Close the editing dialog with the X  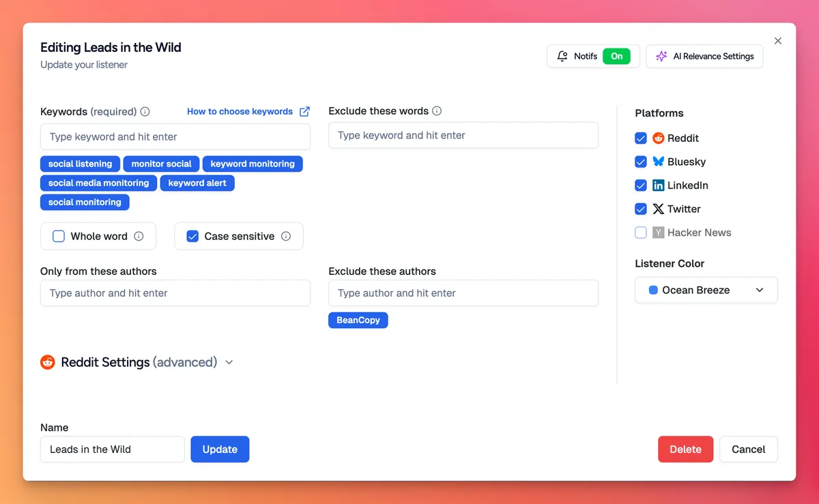(x=778, y=41)
